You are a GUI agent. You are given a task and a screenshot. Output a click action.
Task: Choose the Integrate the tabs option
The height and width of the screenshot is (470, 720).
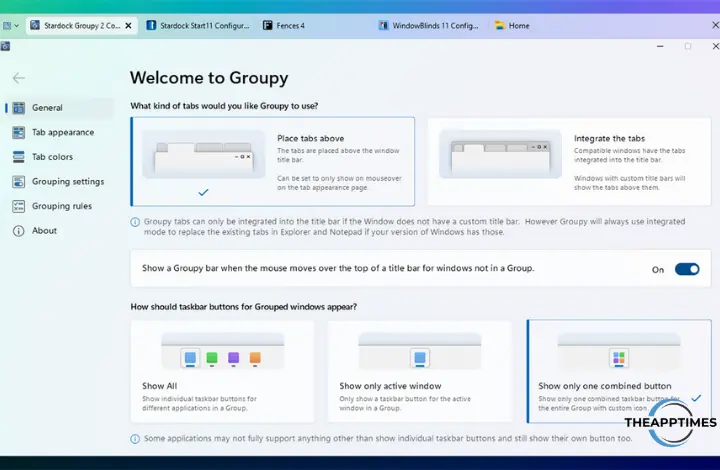click(x=569, y=162)
